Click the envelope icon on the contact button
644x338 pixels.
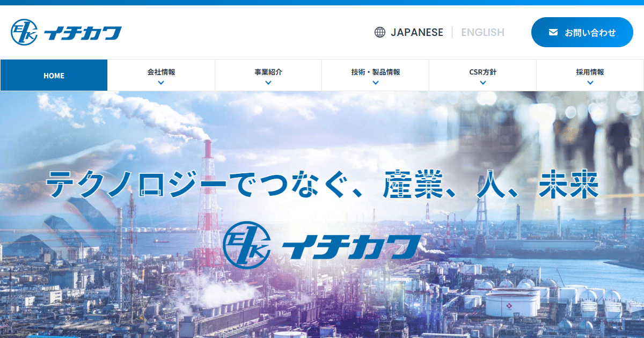pyautogui.click(x=553, y=32)
